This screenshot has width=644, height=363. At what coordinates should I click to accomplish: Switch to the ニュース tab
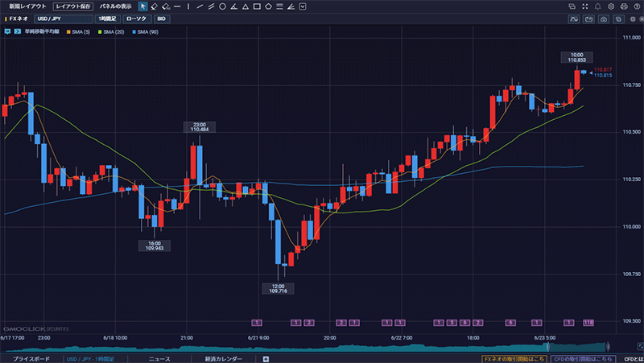point(159,358)
